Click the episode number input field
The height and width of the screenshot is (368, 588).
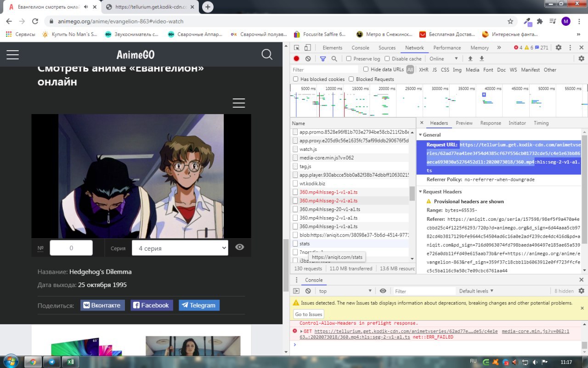click(71, 248)
